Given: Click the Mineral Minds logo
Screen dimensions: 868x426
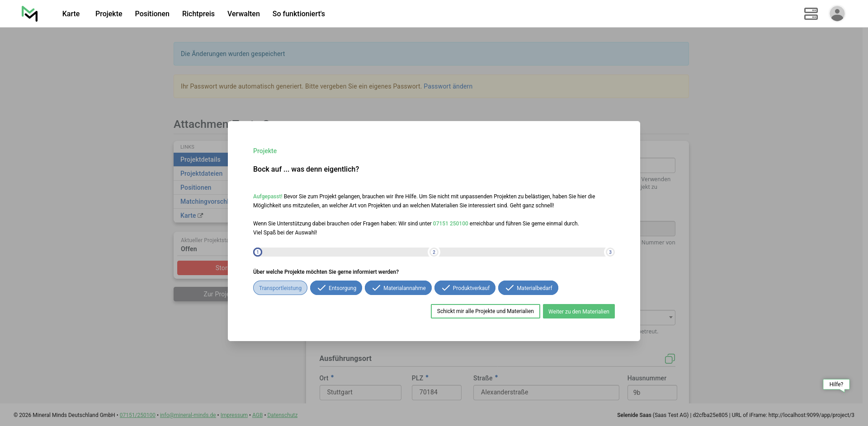Looking at the screenshot, I should pyautogui.click(x=30, y=14).
